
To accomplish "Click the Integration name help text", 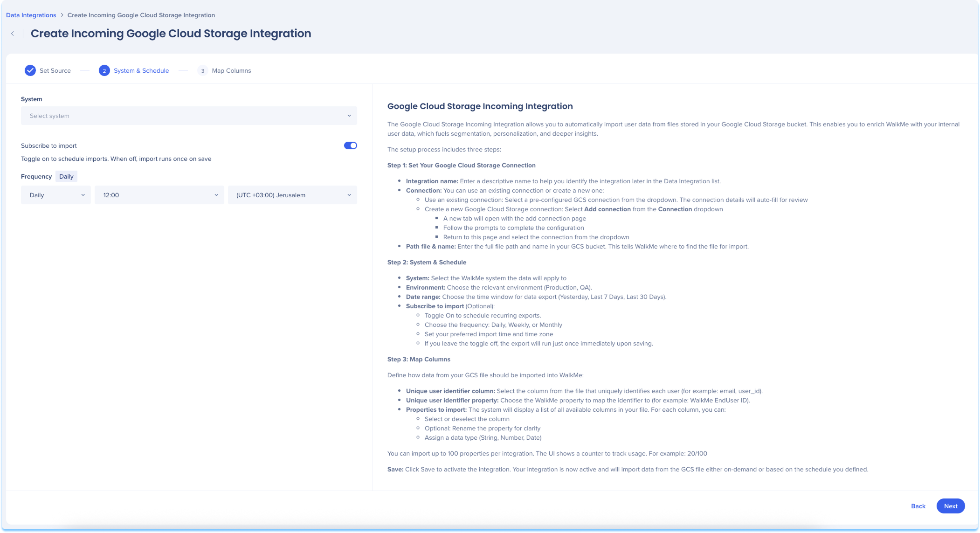I will pyautogui.click(x=563, y=181).
